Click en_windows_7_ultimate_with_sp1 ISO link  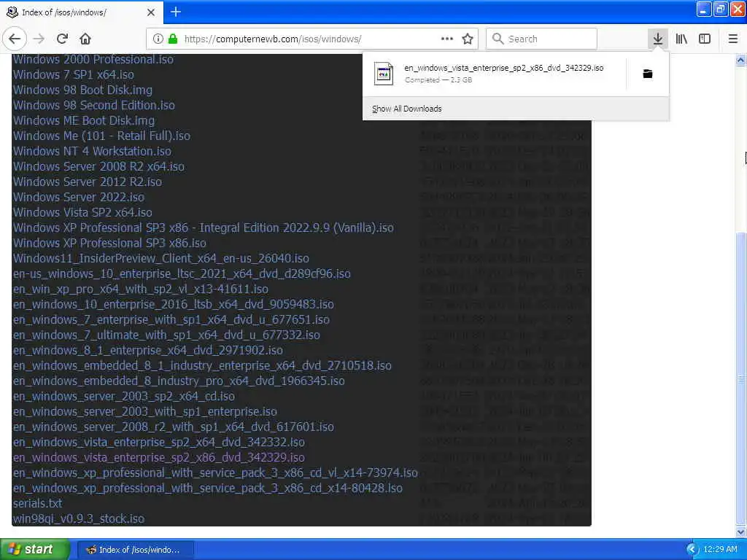166,335
